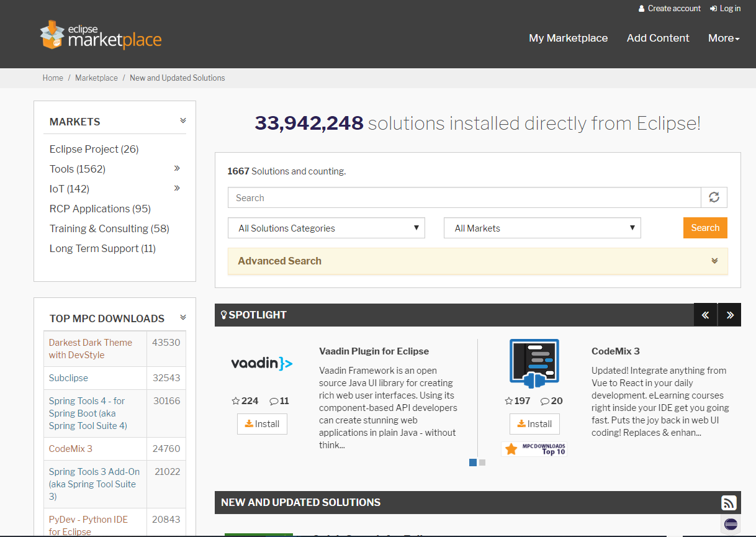Screen dimensions: 756x537
Task: Open CodeMix 3 in top downloads list
Action: click(x=71, y=449)
